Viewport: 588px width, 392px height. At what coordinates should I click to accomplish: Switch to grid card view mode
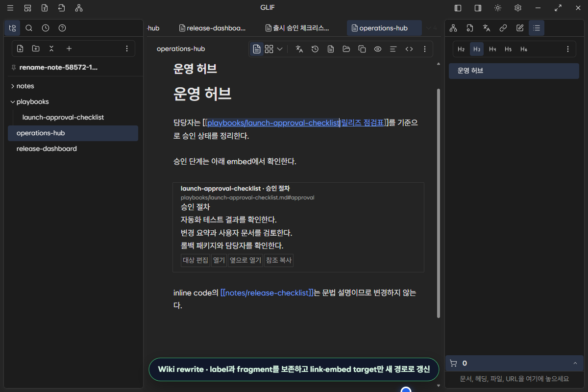pyautogui.click(x=269, y=49)
